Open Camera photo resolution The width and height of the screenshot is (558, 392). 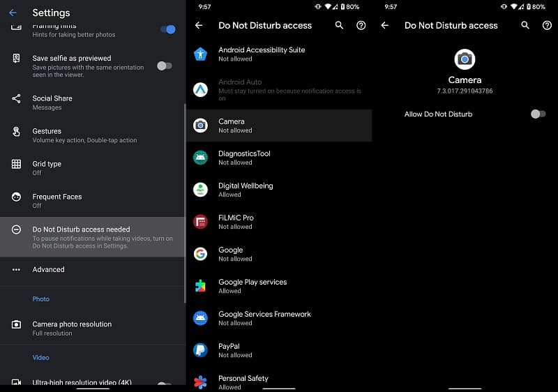point(93,329)
